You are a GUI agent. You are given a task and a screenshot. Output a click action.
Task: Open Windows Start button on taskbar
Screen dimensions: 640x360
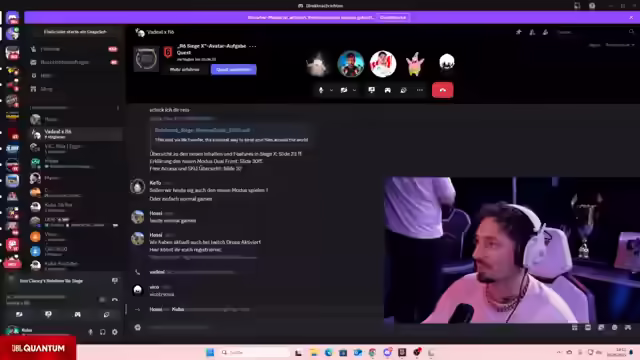pos(210,352)
